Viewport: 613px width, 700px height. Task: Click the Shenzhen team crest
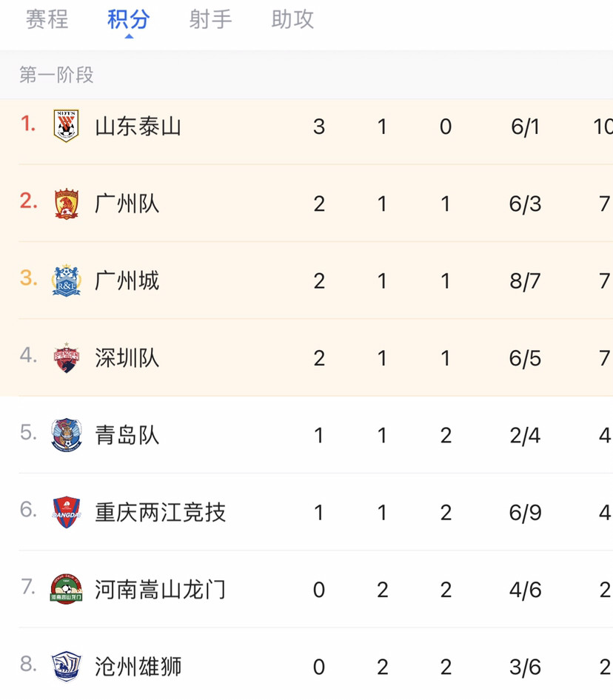(66, 358)
